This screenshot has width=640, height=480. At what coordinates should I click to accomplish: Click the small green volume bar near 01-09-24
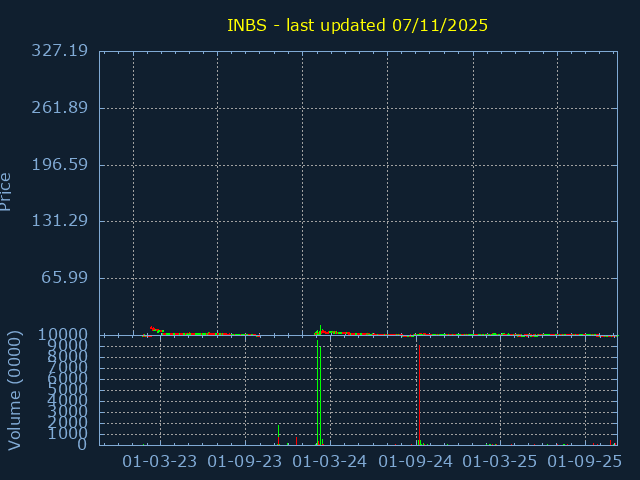pos(419,441)
